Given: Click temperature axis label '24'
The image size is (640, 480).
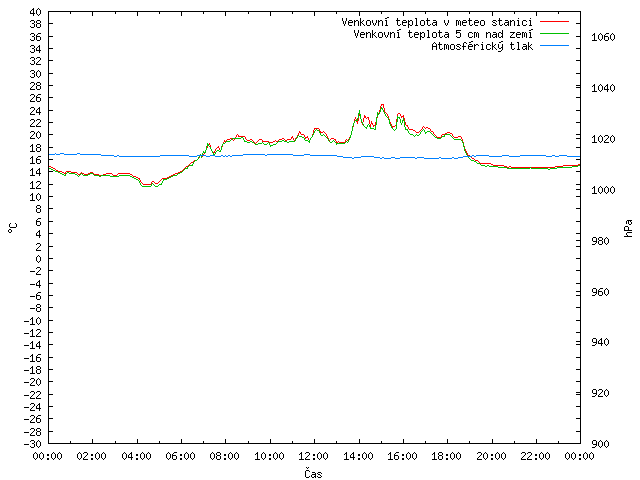Looking at the screenshot, I should (x=36, y=111).
